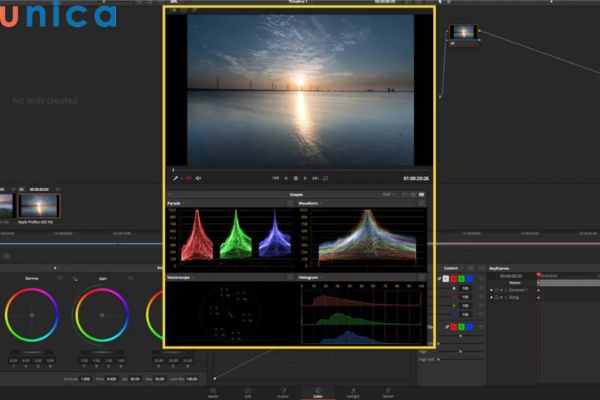Select the color picker eyedropper in viewer
The width and height of the screenshot is (600, 400).
click(175, 178)
